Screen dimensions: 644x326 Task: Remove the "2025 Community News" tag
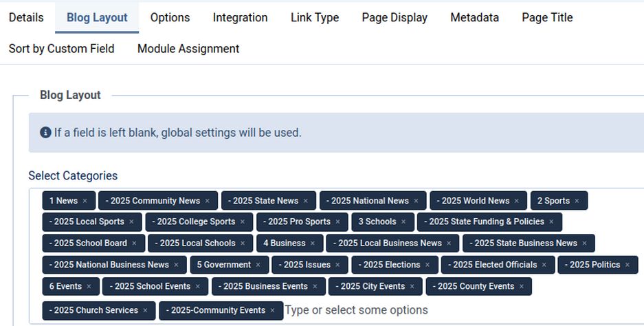tap(207, 201)
